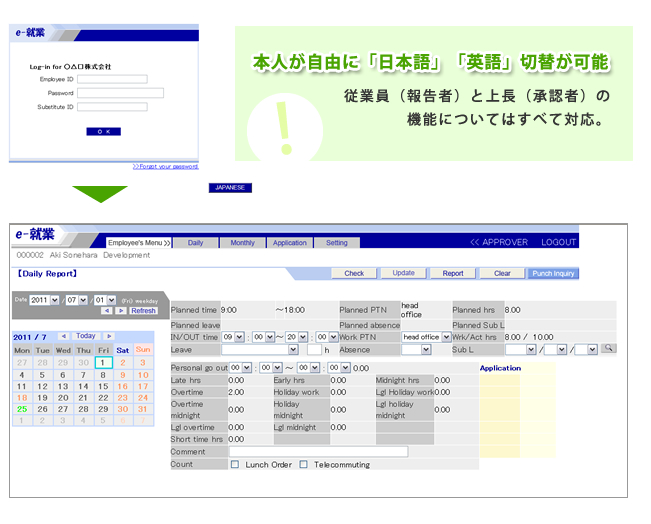Click the Report button
The image size is (651, 524).
coord(453,273)
